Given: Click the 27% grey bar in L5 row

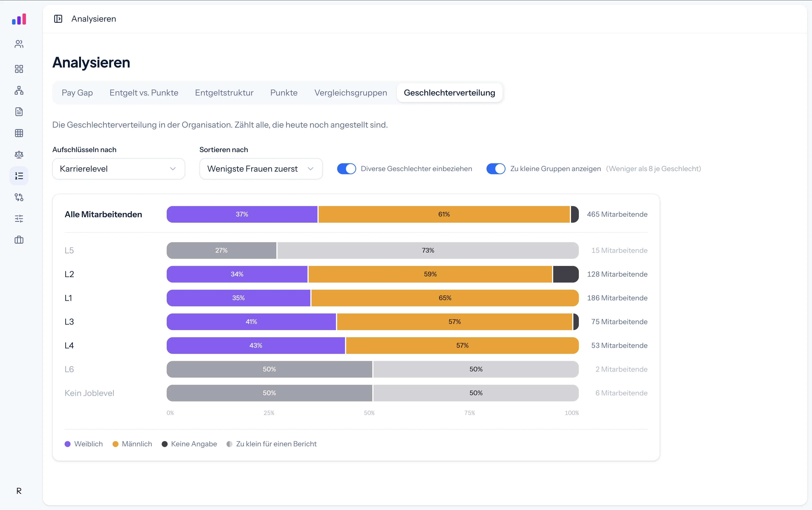Looking at the screenshot, I should tap(221, 250).
